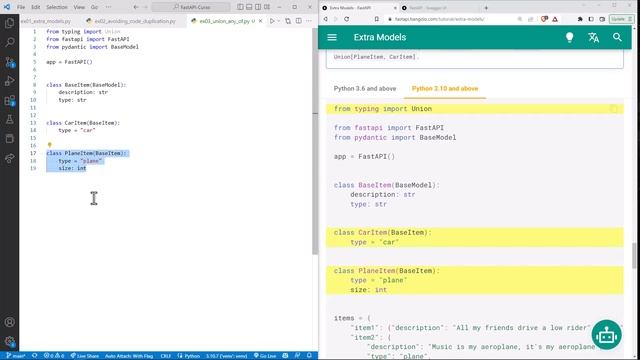Switch to the Extra Models browser tab

pos(359,8)
